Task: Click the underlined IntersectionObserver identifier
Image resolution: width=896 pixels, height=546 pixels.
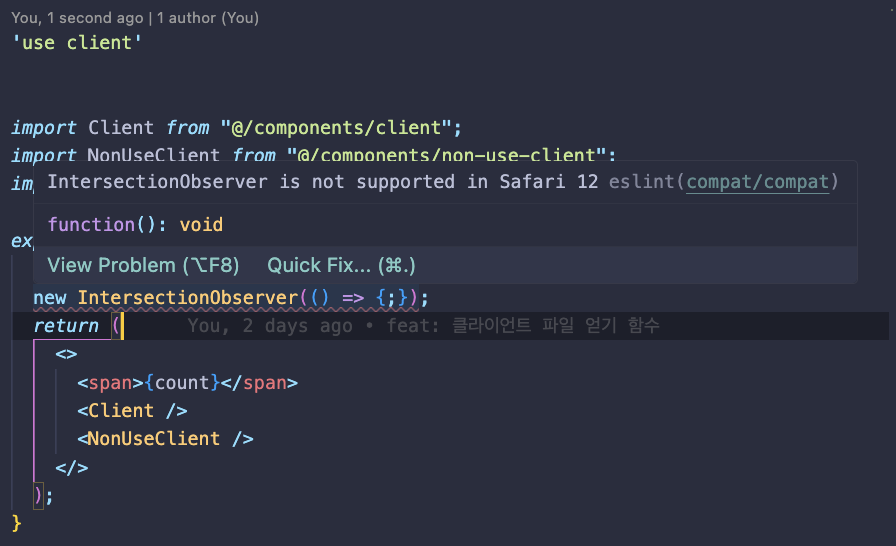Action: click(188, 298)
